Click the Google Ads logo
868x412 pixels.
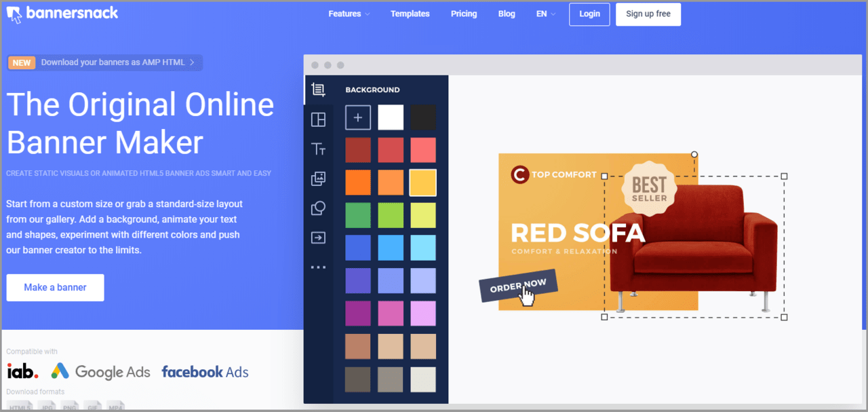[x=100, y=371]
